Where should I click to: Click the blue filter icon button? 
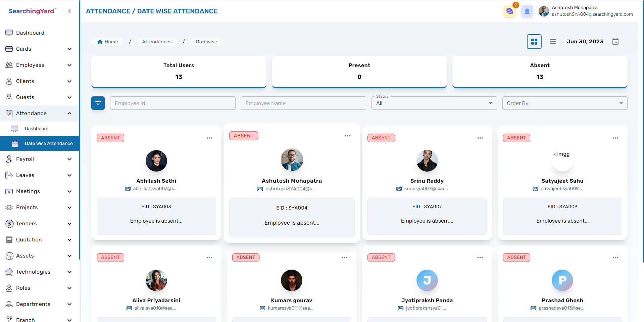click(98, 103)
